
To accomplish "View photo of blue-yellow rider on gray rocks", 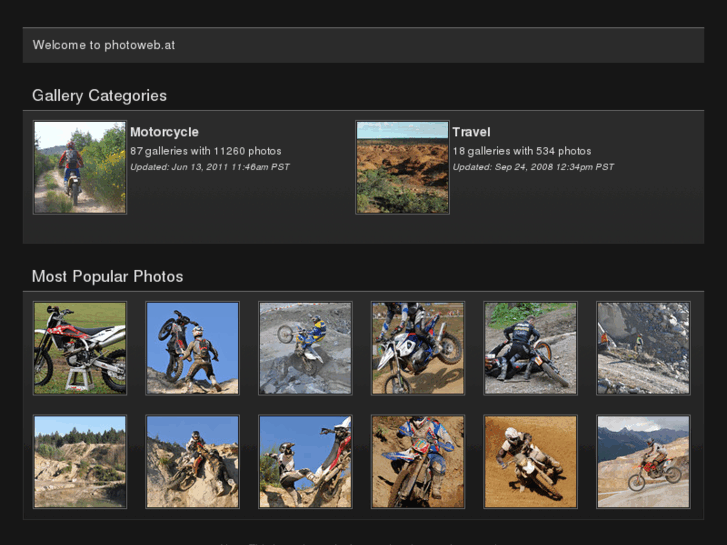I will [x=305, y=348].
